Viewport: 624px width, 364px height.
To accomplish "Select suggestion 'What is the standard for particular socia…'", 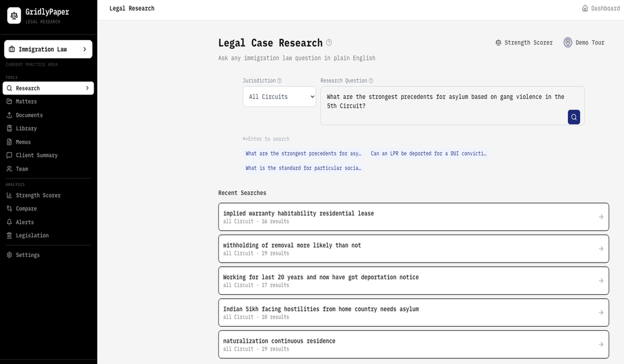I will click(303, 168).
